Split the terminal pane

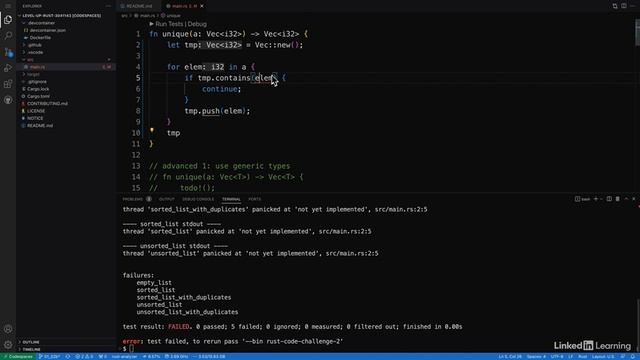coord(609,199)
